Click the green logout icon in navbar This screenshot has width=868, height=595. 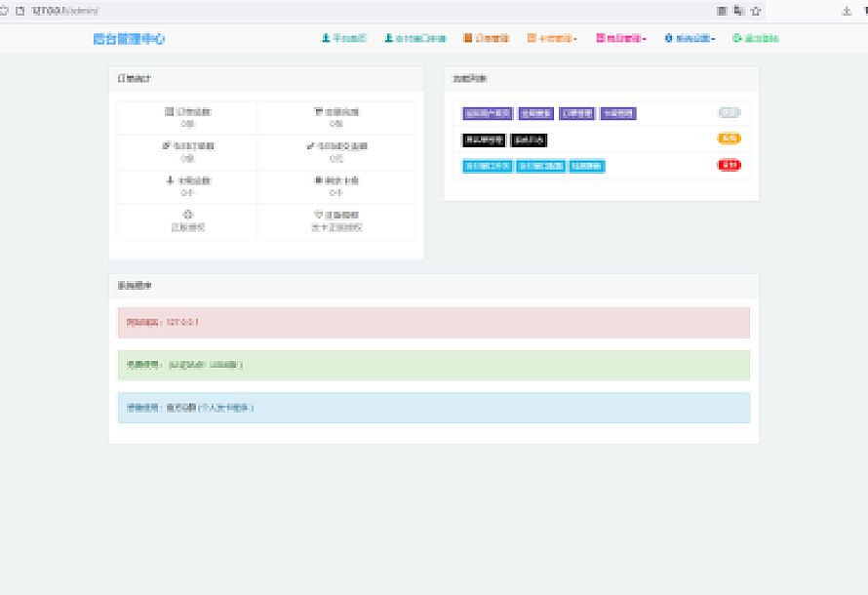736,39
